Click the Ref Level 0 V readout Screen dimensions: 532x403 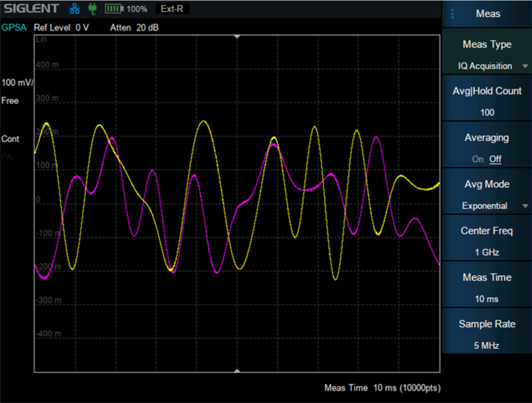[61, 28]
